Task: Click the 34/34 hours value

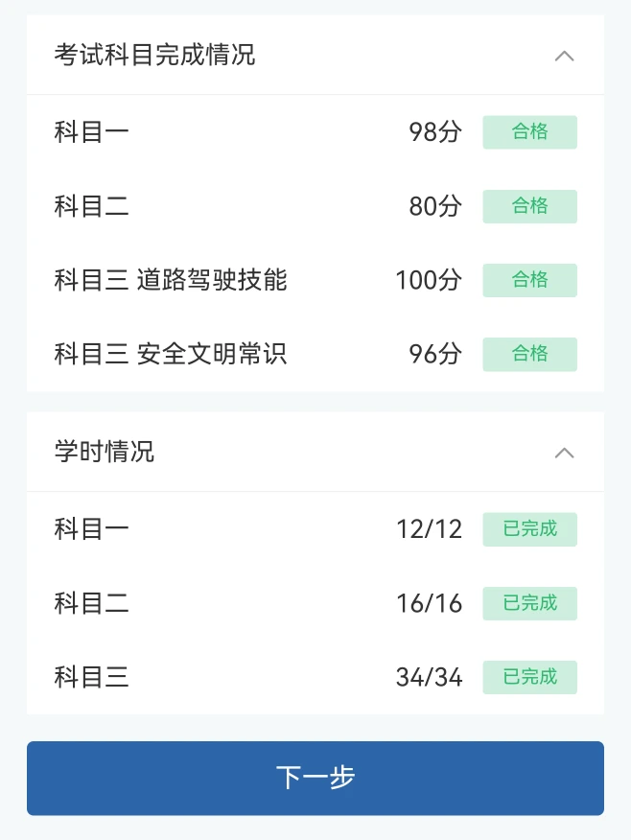Action: [x=429, y=678]
